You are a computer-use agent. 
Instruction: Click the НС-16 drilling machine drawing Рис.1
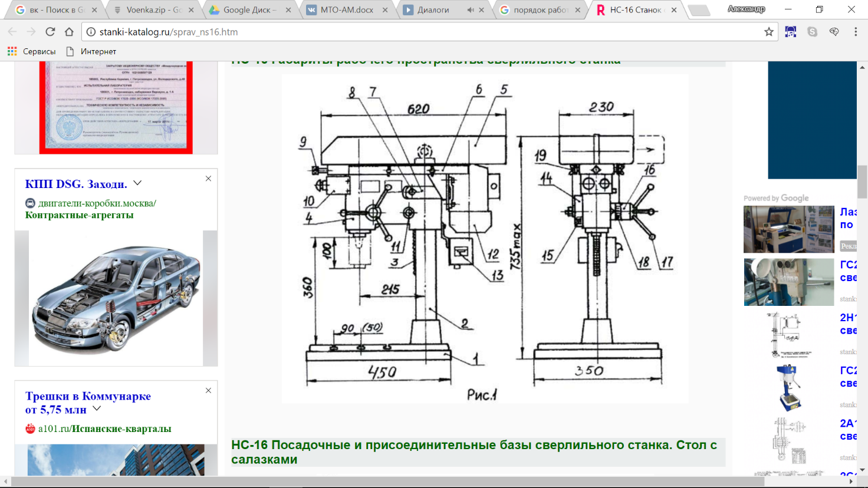click(485, 239)
